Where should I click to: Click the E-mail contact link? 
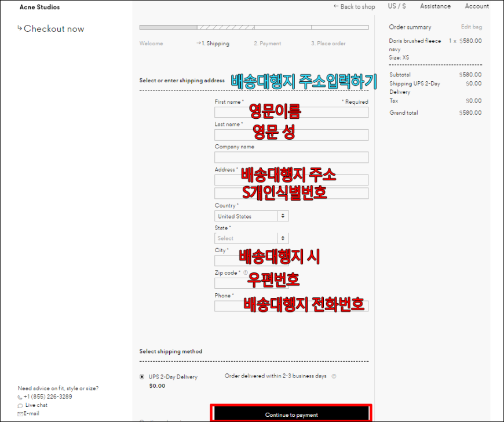tap(31, 413)
